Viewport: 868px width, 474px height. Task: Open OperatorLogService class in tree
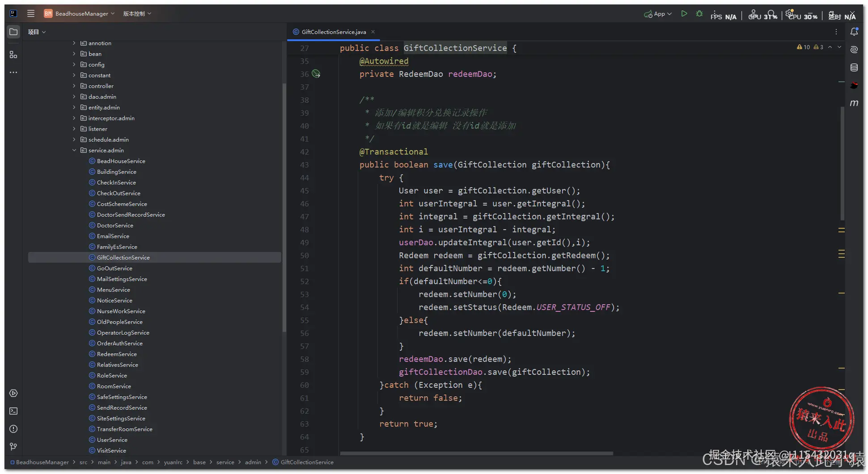[123, 332]
